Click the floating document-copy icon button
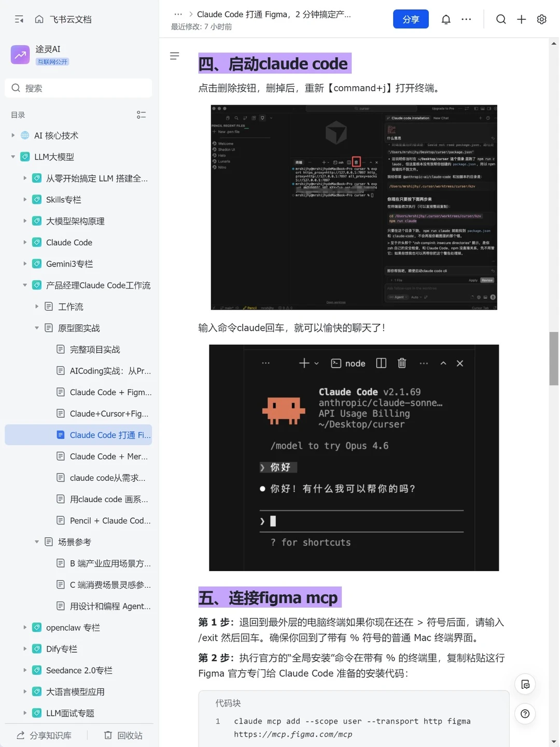The width and height of the screenshot is (560, 747). 525,684
